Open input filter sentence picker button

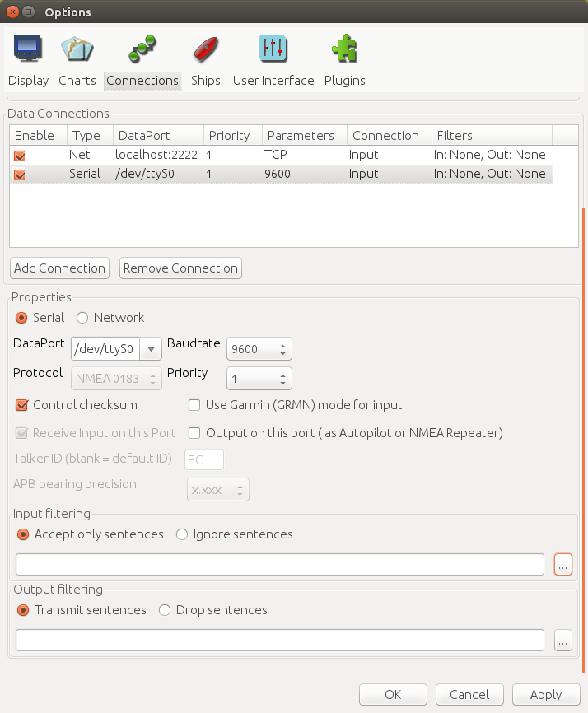coord(563,564)
